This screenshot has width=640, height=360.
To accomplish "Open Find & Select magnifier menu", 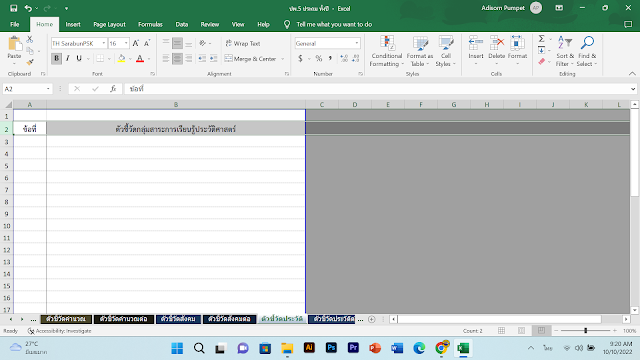I will [x=587, y=51].
